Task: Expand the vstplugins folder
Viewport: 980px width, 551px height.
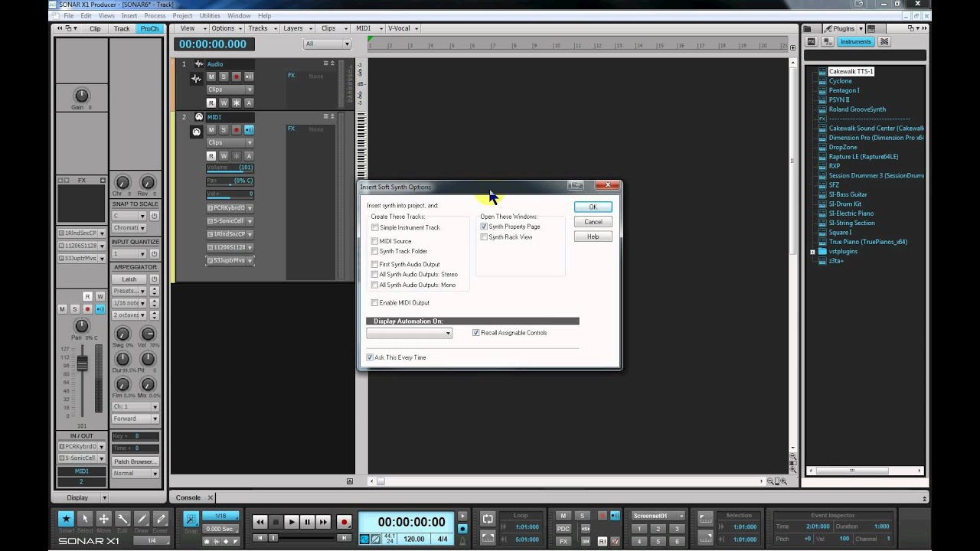Action: tap(812, 252)
